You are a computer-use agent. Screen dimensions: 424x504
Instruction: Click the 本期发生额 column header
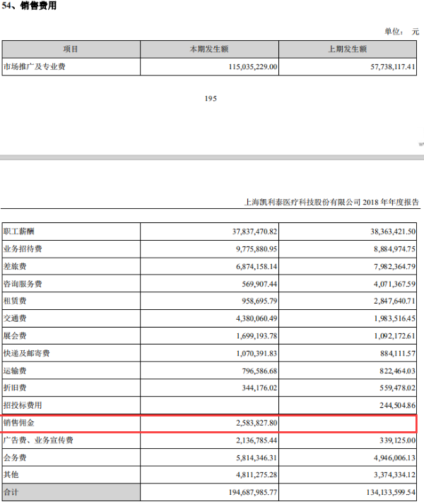209,49
